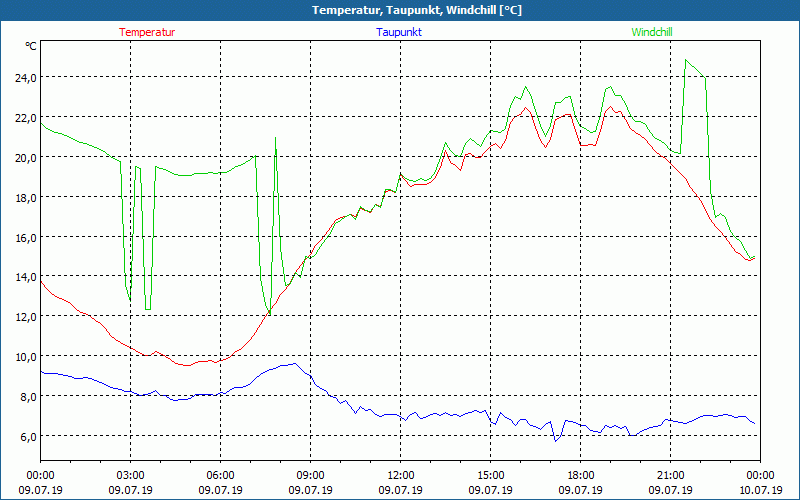This screenshot has width=800, height=500.
Task: Click the °C unit label on y-axis
Action: (31, 46)
